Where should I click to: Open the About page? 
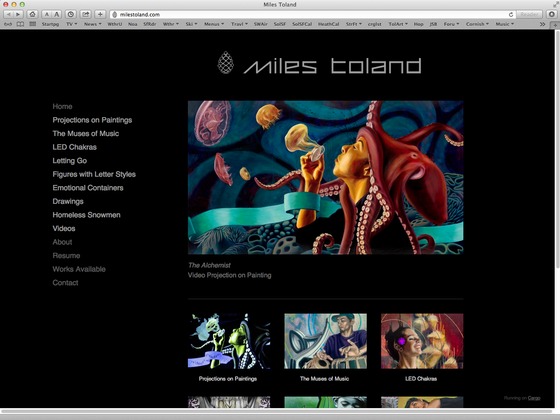click(x=62, y=242)
